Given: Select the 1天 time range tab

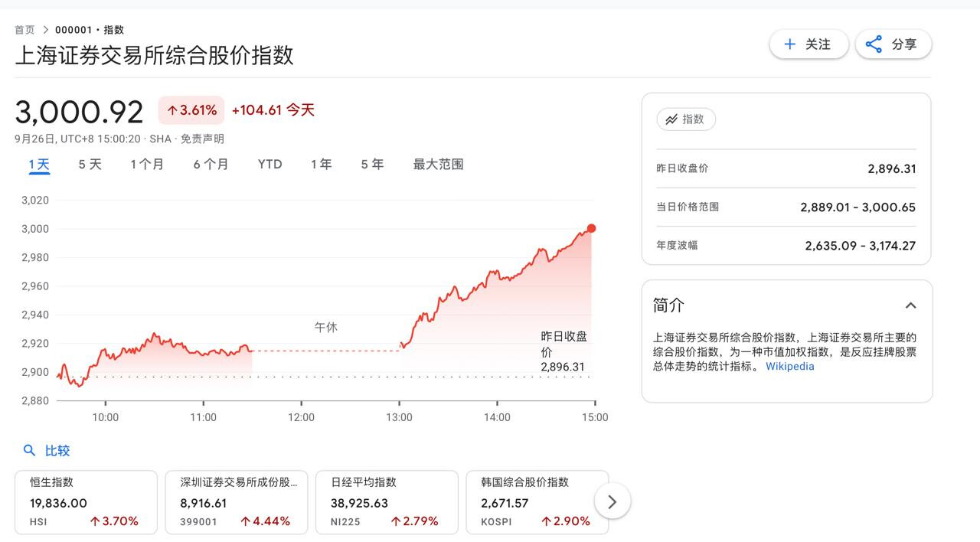Looking at the screenshot, I should [39, 165].
